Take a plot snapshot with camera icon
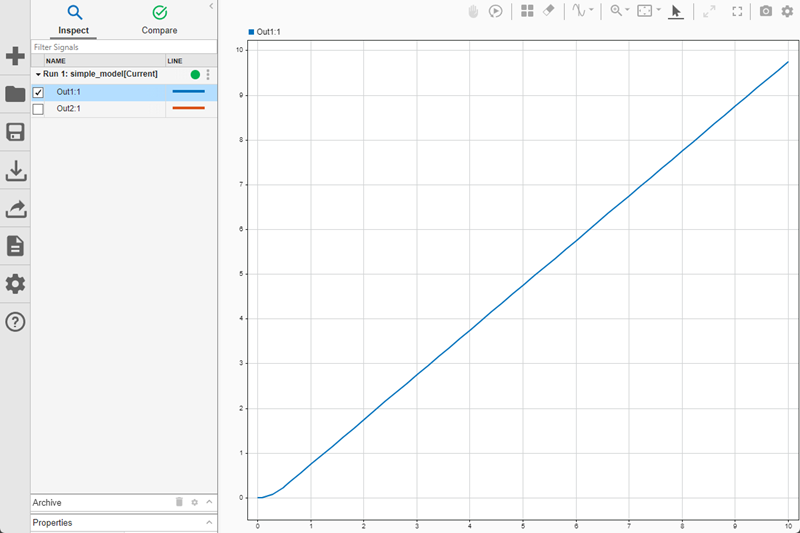 point(766,11)
